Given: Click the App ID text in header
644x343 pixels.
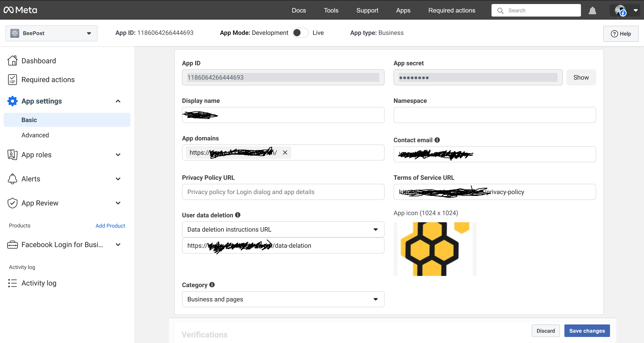Looking at the screenshot, I should (154, 33).
